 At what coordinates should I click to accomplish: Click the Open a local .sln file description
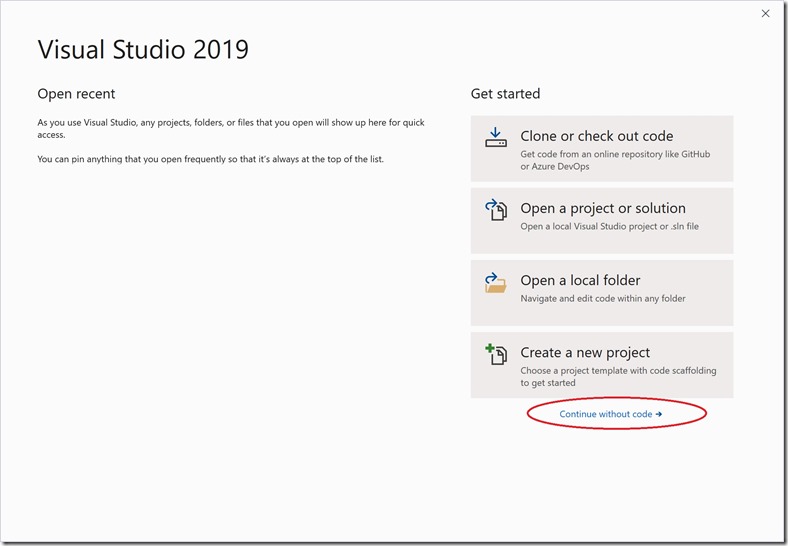tap(609, 226)
